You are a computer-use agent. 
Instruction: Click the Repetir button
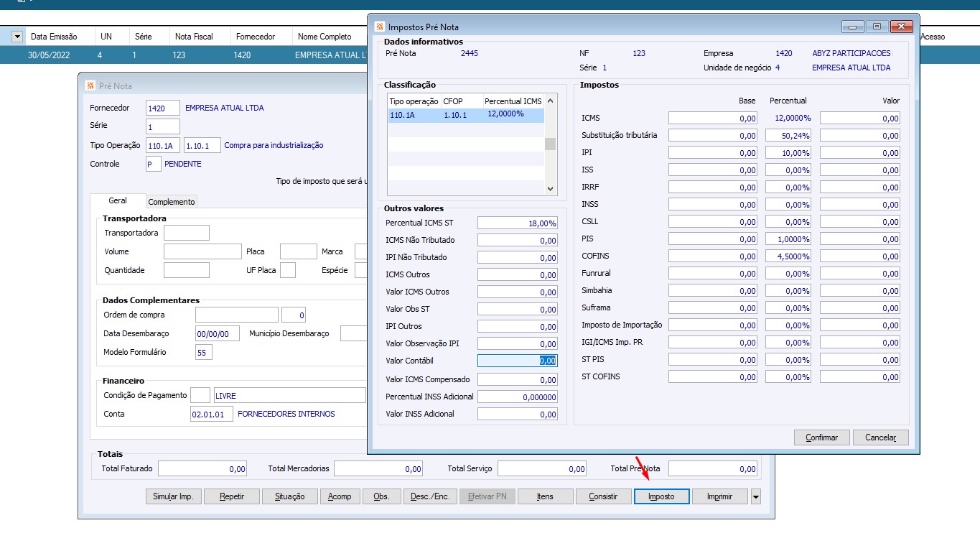click(232, 496)
